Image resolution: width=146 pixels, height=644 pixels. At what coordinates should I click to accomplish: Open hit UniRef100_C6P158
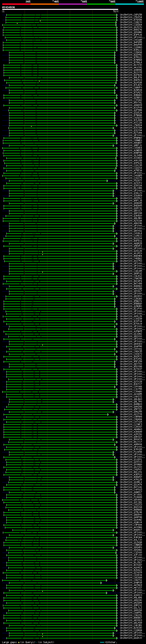pos(131,15)
